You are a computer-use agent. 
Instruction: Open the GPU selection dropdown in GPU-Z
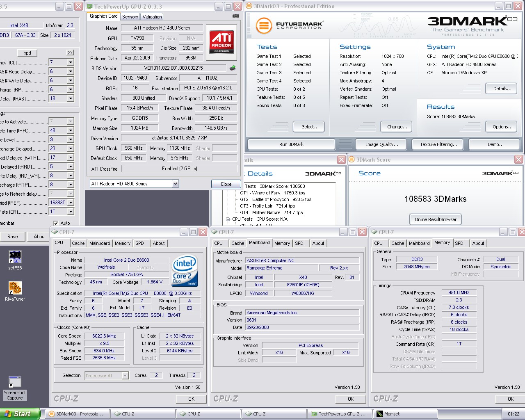click(175, 184)
